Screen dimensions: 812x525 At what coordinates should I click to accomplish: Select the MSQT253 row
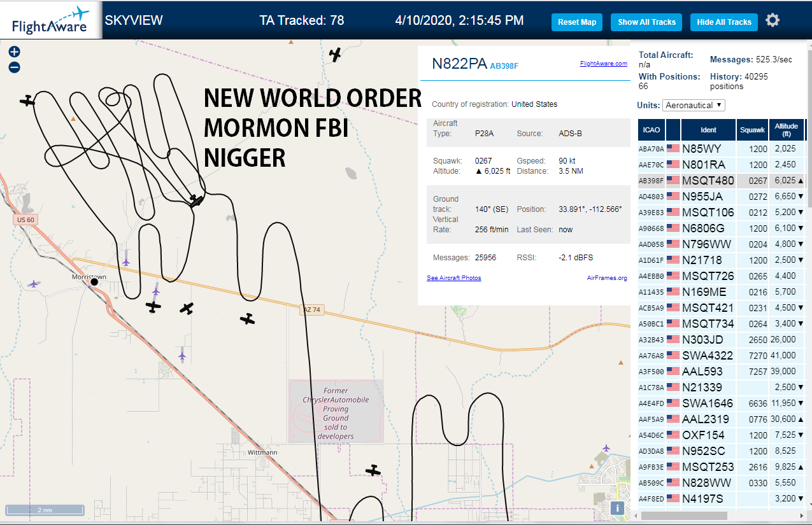pos(722,467)
